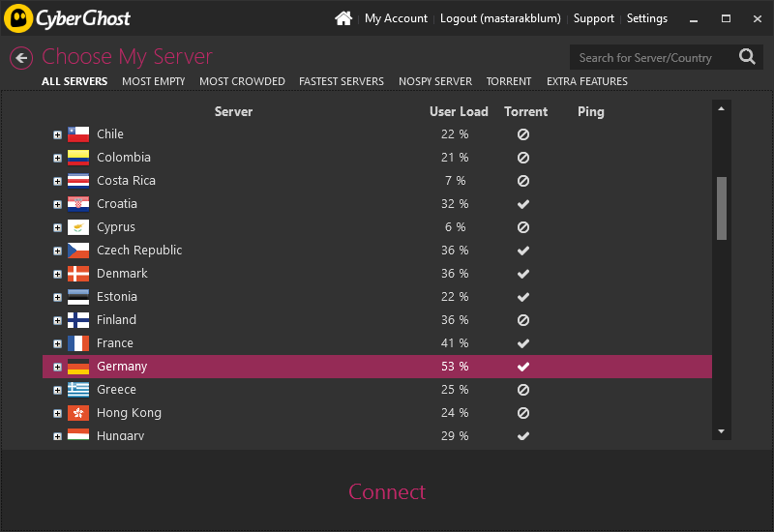Select the France flag icon
Screen dimensions: 774x532
coord(78,343)
